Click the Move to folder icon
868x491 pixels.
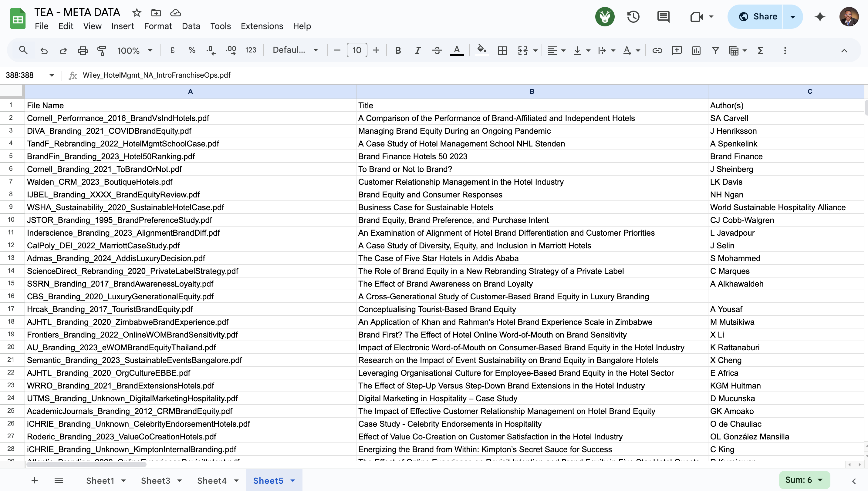(x=156, y=13)
